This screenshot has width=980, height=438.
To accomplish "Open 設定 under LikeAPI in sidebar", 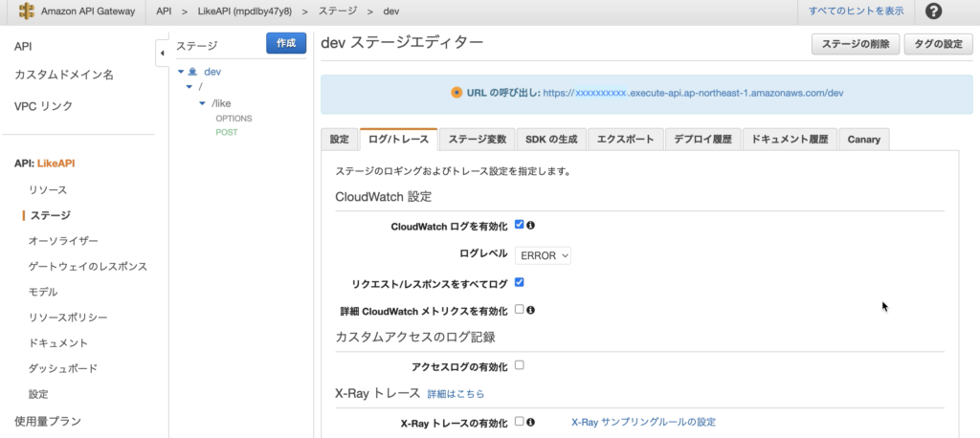I will [38, 394].
